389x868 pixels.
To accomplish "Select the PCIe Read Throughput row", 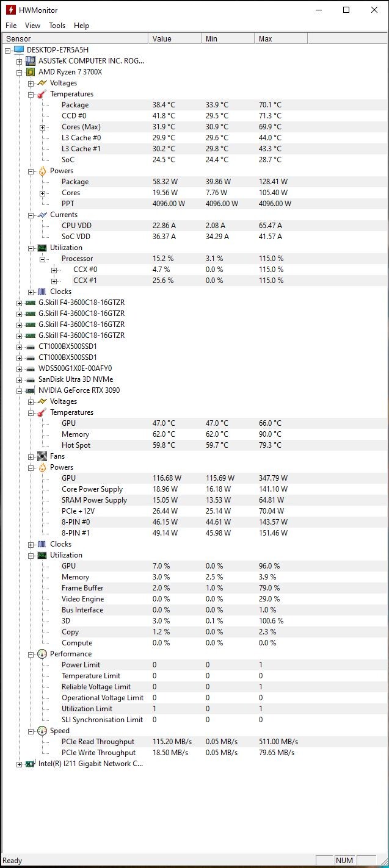I will click(x=194, y=742).
